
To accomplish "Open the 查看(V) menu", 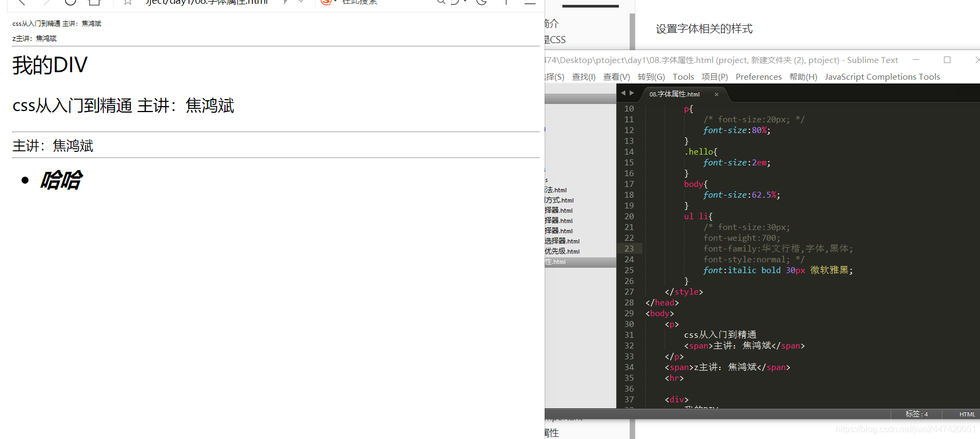I will 616,77.
